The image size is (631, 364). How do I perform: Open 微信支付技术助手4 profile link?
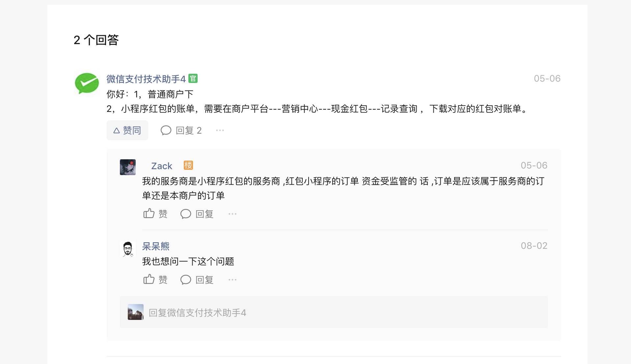146,79
